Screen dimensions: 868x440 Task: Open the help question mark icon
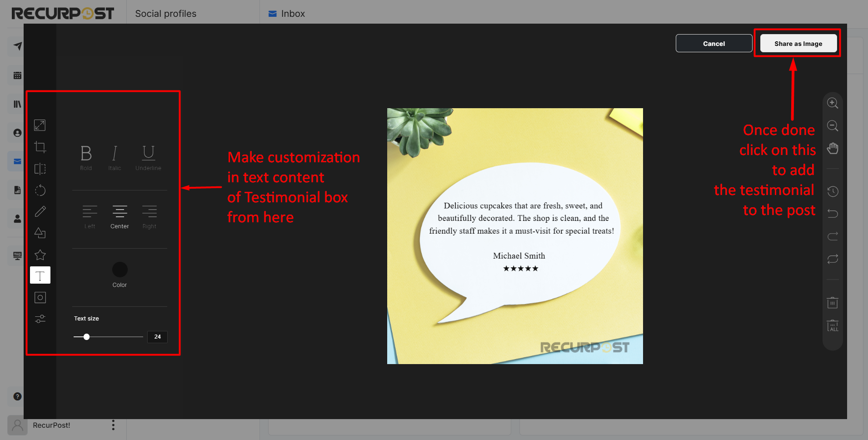click(x=17, y=396)
